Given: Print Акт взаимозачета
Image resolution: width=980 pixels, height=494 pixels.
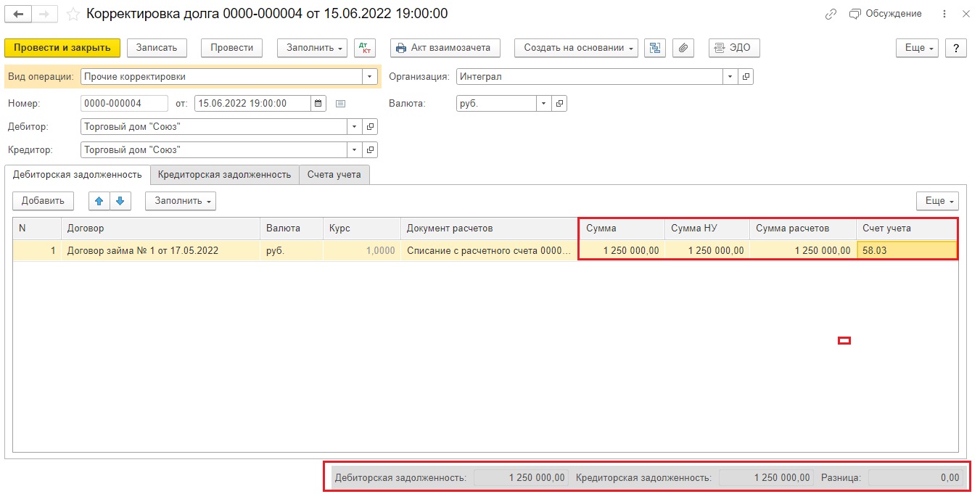Looking at the screenshot, I should 445,48.
